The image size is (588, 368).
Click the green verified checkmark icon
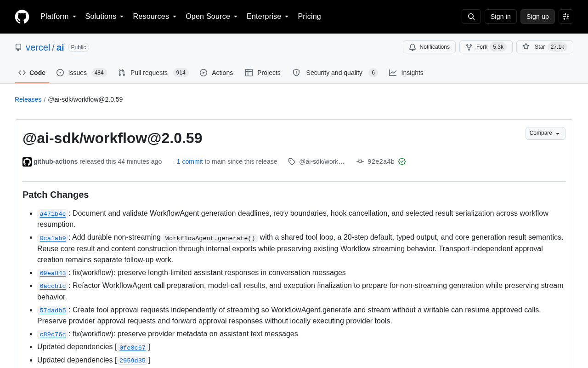pos(402,161)
